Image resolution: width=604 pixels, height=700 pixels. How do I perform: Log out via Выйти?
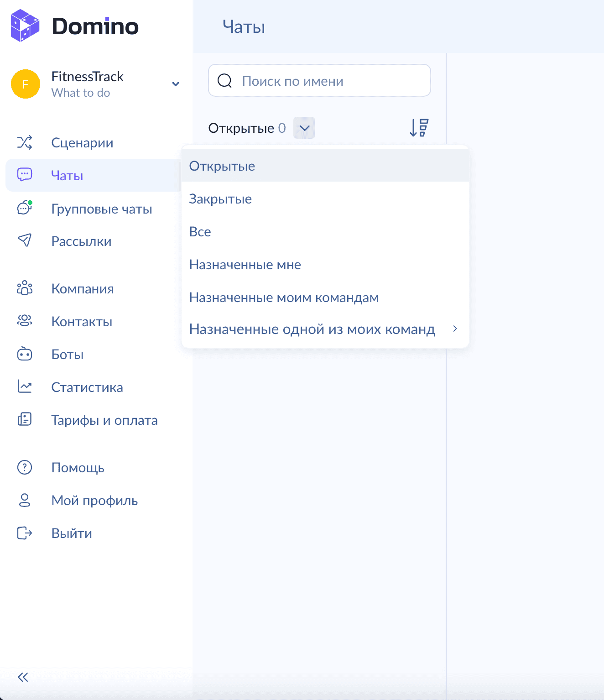(72, 533)
